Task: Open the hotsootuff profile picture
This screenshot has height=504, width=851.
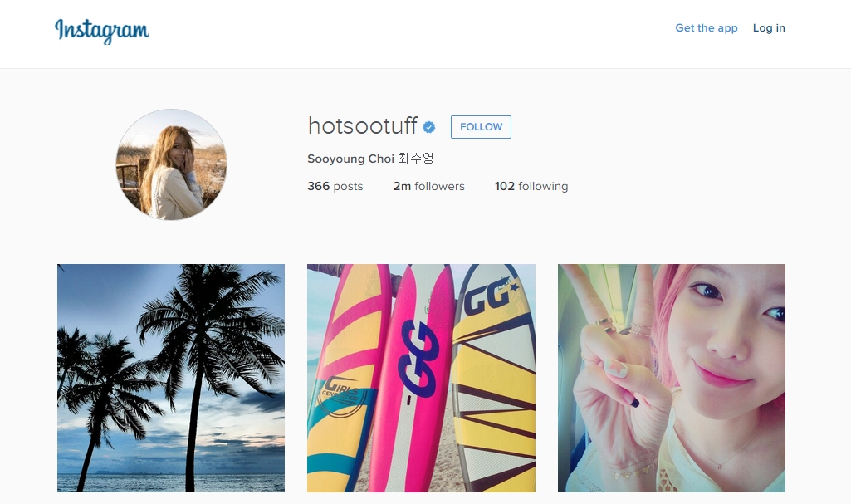Action: [172, 164]
